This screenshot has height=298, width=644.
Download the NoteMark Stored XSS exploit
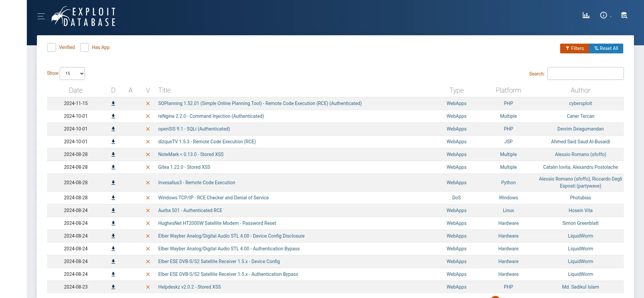coord(113,155)
